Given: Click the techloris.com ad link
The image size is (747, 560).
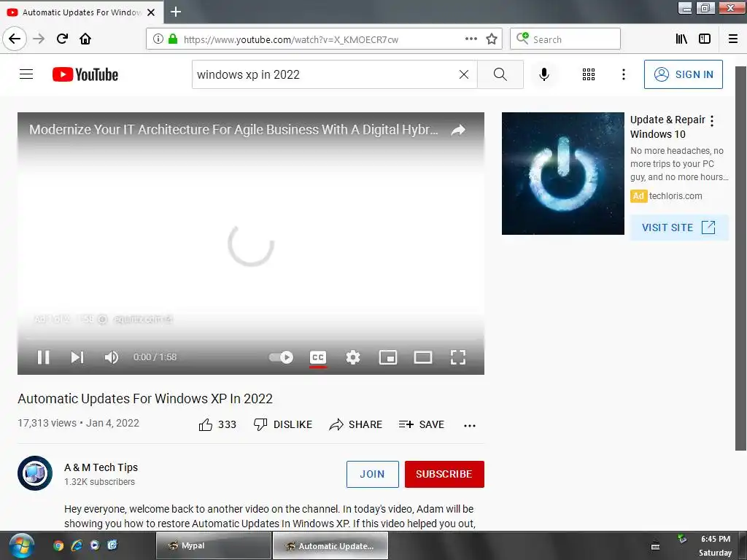Looking at the screenshot, I should coord(676,195).
